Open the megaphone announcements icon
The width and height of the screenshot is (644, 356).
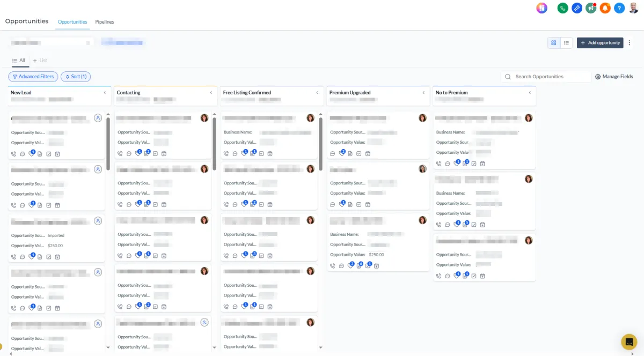591,8
